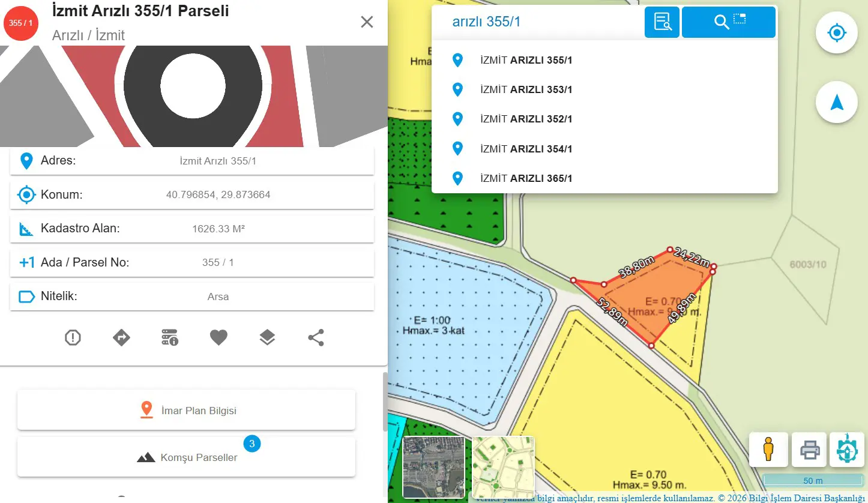Open directions with the arrow sign icon

pyautogui.click(x=121, y=338)
